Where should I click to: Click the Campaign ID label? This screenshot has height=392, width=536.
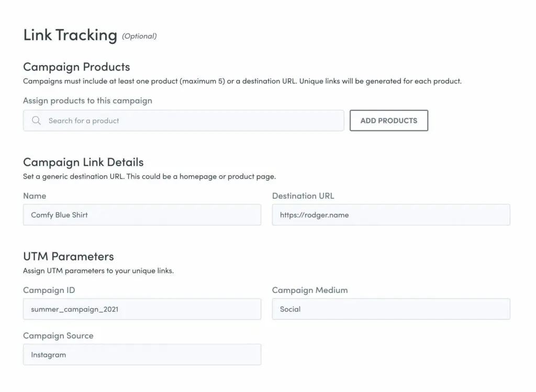(x=49, y=290)
